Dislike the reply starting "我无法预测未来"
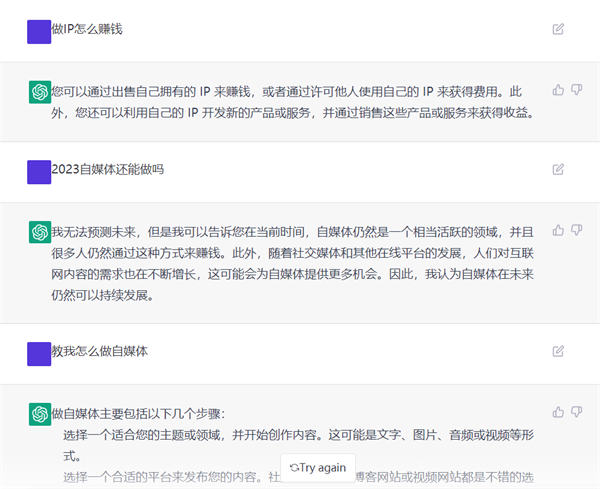This screenshot has height=489, width=600. [x=577, y=230]
